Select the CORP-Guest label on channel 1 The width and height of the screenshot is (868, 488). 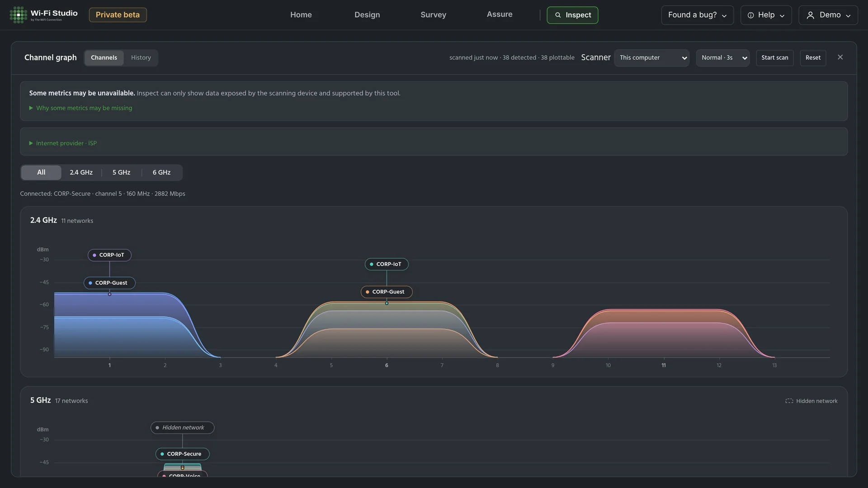click(x=109, y=283)
